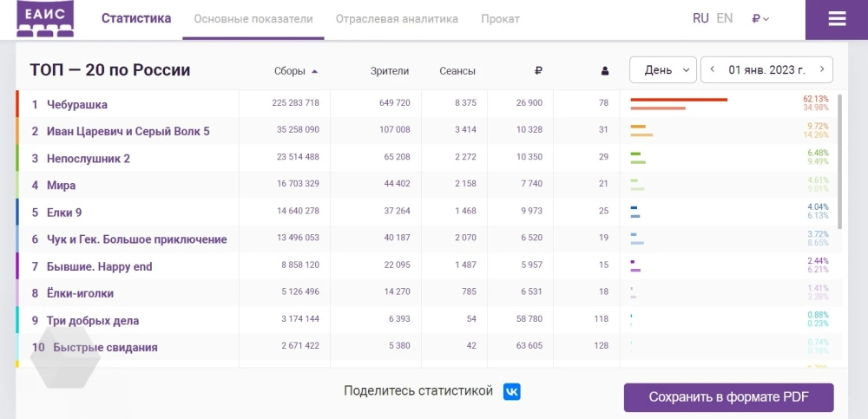
Task: Click the ЕАИС logo
Action: coord(45,18)
